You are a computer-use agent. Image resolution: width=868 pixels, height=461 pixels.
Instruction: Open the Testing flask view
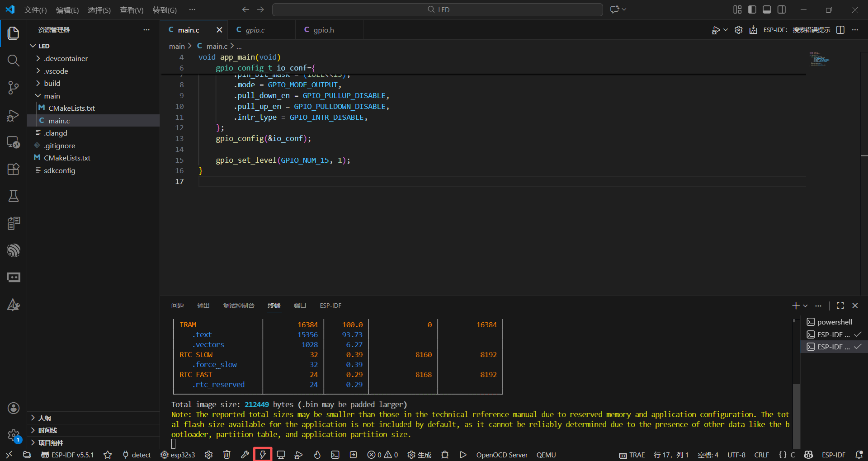[x=13, y=196]
